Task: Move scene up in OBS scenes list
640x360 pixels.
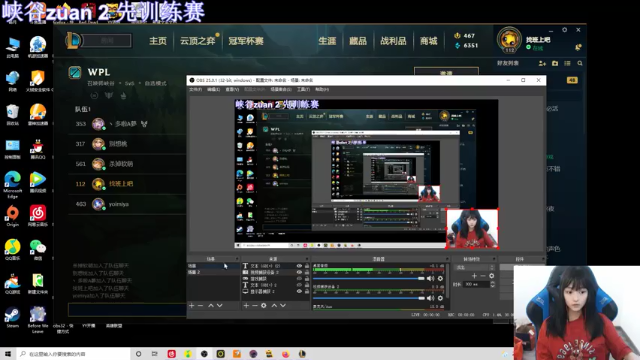Action: (x=211, y=305)
